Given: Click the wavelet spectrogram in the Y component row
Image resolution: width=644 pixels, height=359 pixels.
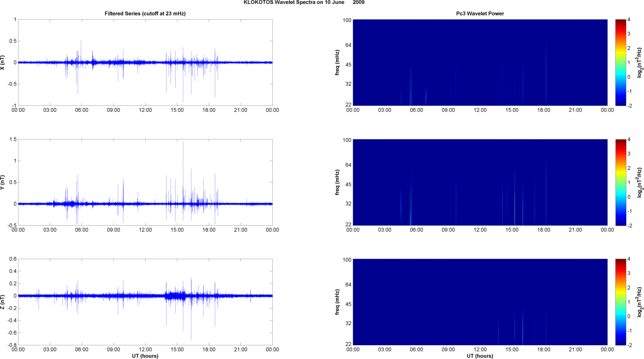Looking at the screenshot, I should [480, 182].
